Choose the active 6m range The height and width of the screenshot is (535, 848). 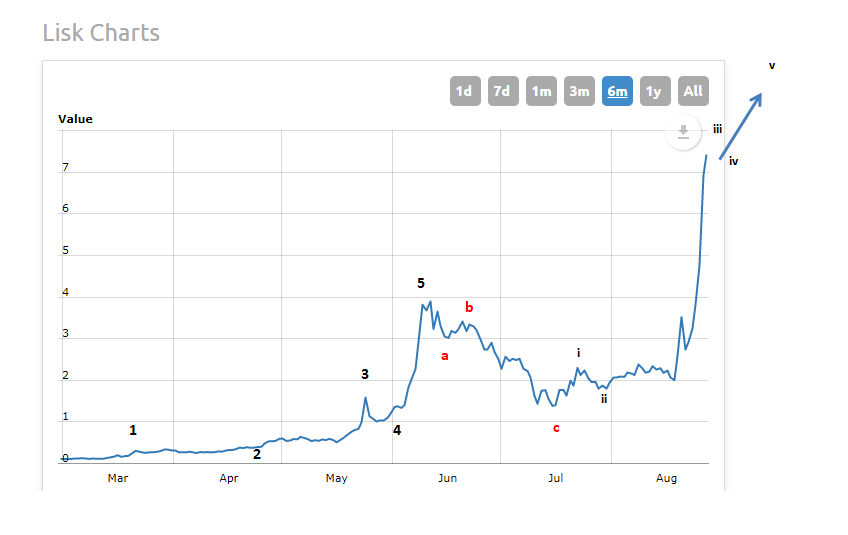(617, 91)
